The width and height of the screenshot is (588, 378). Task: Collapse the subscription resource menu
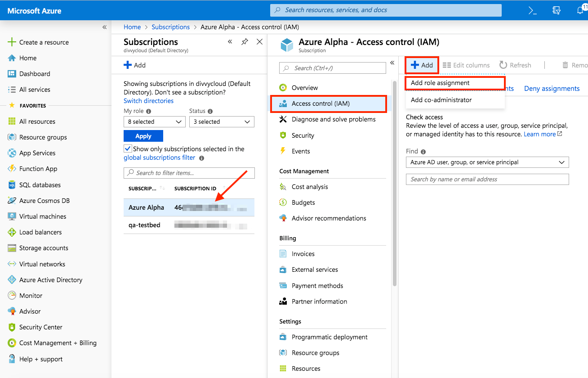point(392,63)
